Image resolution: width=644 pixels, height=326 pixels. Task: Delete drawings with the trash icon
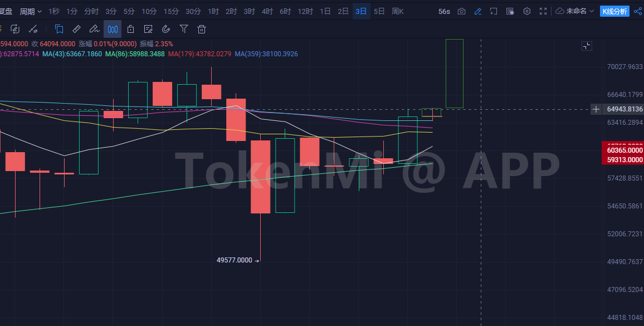202,29
